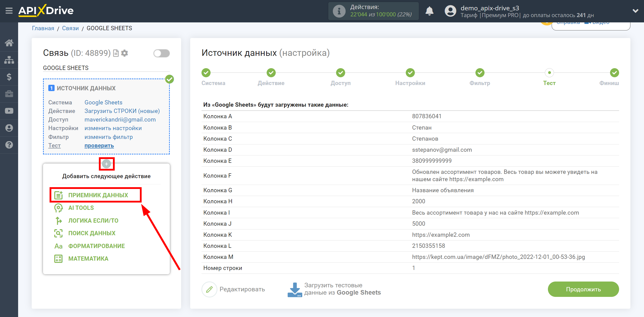
Task: Go to Фильтр step
Action: pos(480,73)
